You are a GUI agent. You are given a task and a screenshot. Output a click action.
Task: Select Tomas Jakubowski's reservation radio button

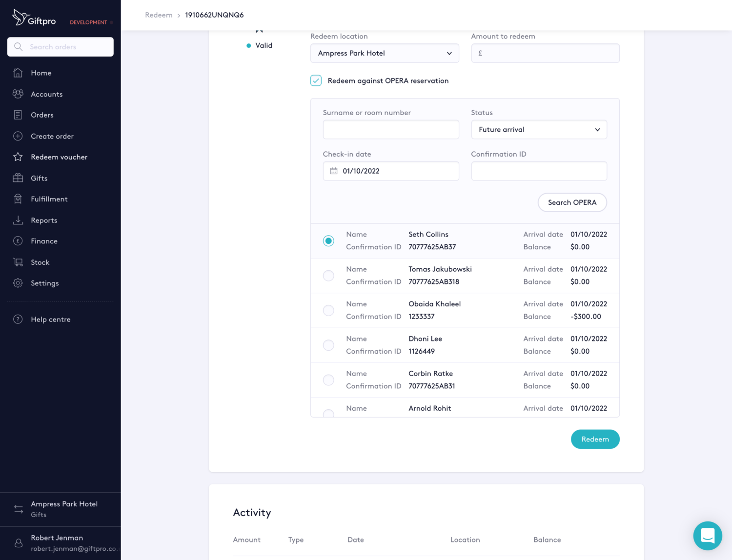(328, 275)
